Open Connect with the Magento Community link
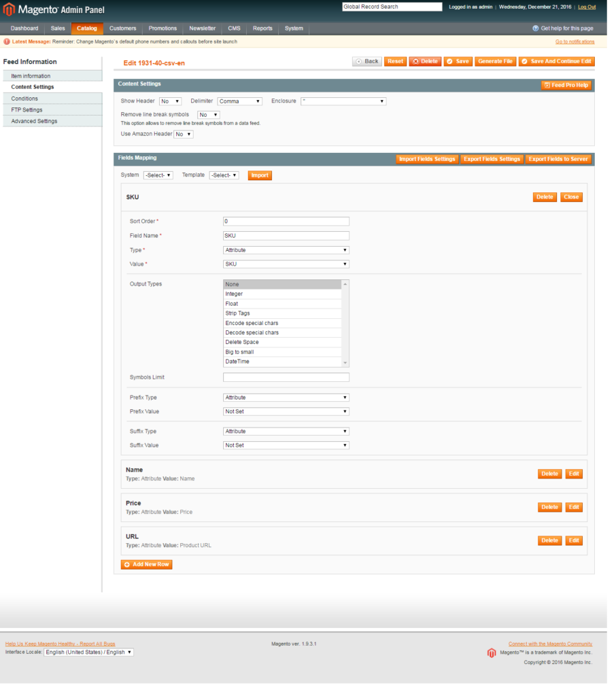Viewport: 616px width, 696px height. [x=550, y=644]
